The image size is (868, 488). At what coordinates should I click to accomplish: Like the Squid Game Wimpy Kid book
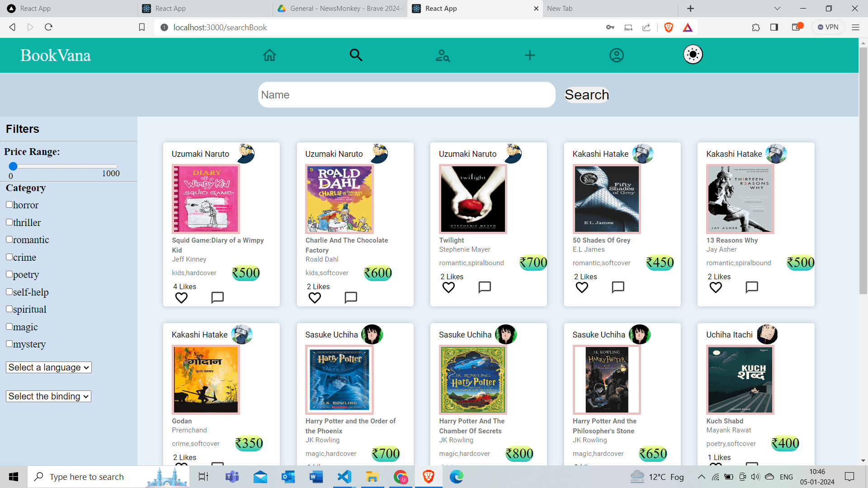click(181, 298)
